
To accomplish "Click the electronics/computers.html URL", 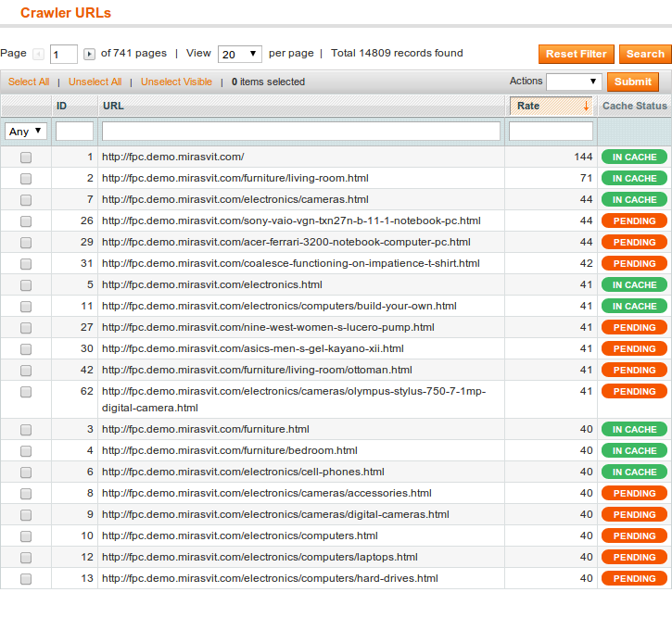I will click(239, 535).
